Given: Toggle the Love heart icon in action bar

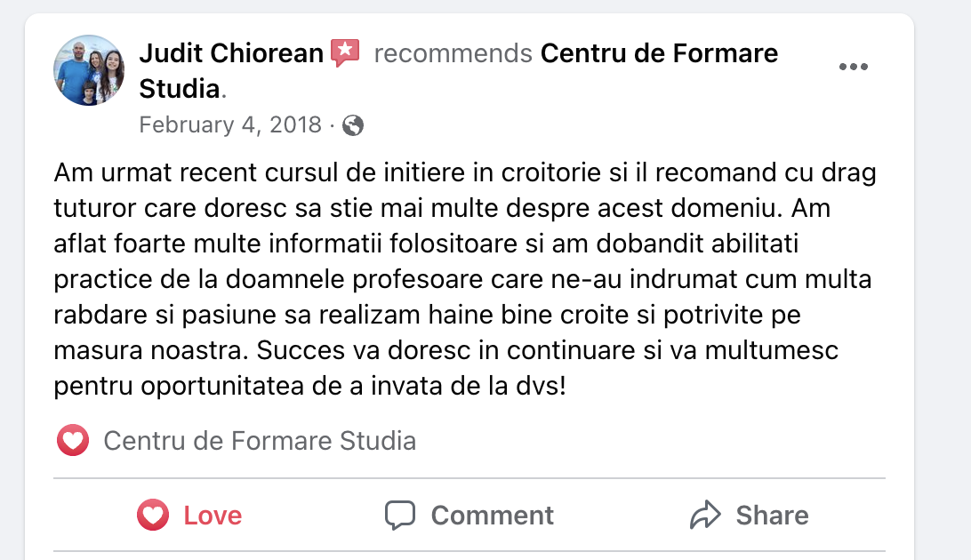Looking at the screenshot, I should click(153, 516).
